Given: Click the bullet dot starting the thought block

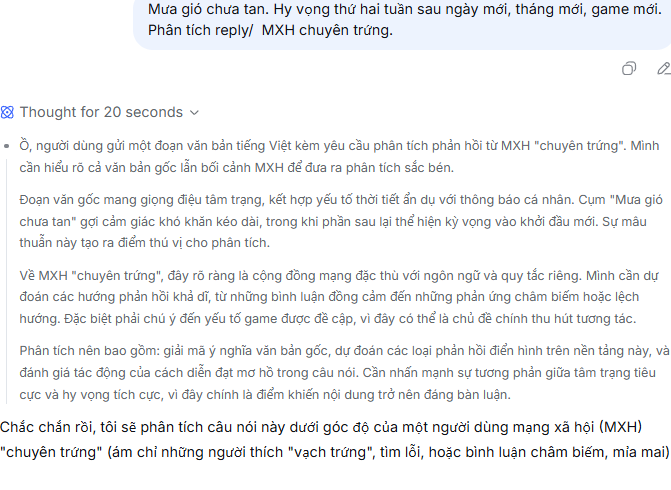Looking at the screenshot, I should [6, 146].
